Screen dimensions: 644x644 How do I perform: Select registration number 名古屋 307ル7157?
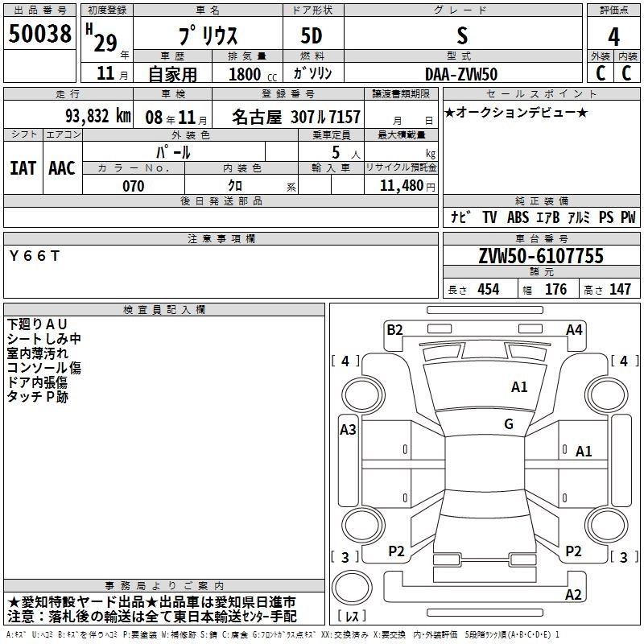click(296, 117)
